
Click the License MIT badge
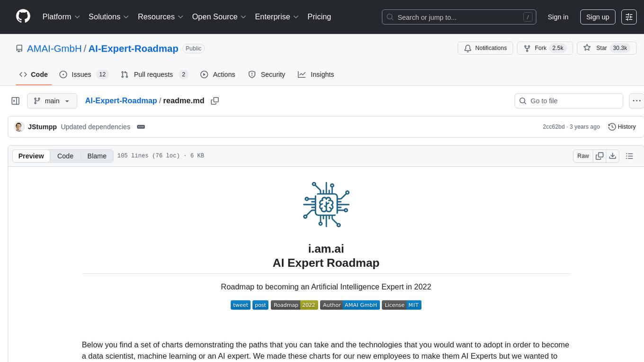(x=402, y=305)
